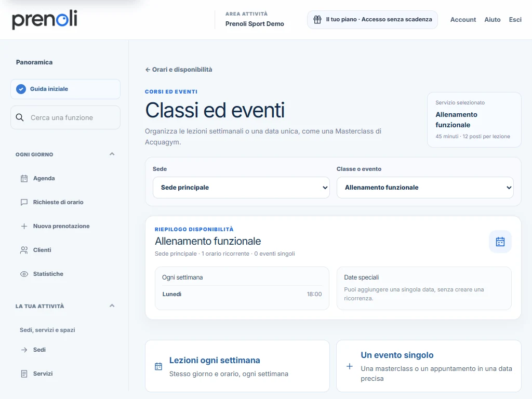Open the Guida iniziale button

pyautogui.click(x=65, y=89)
